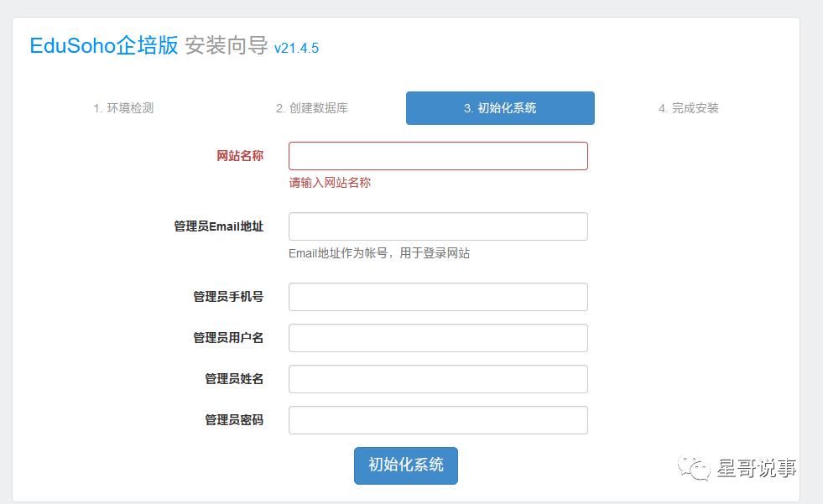Switch to the 环境检测 step tab

tap(122, 107)
